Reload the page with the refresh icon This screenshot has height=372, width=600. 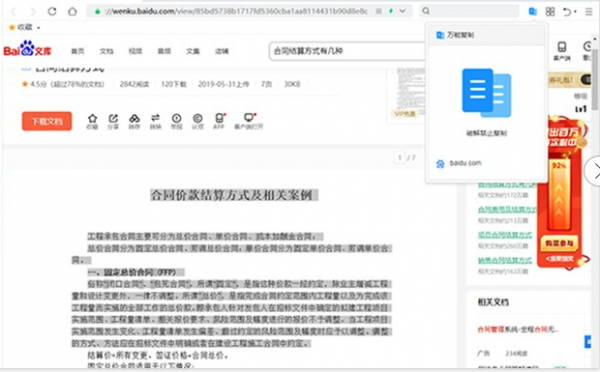pyautogui.click(x=52, y=11)
